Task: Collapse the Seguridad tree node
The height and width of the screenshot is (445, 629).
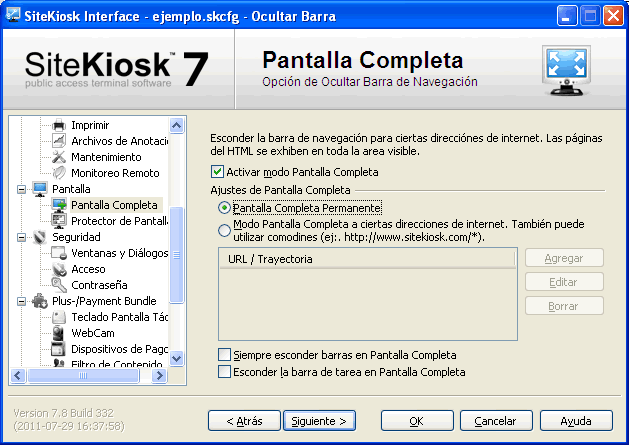Action: [22, 237]
